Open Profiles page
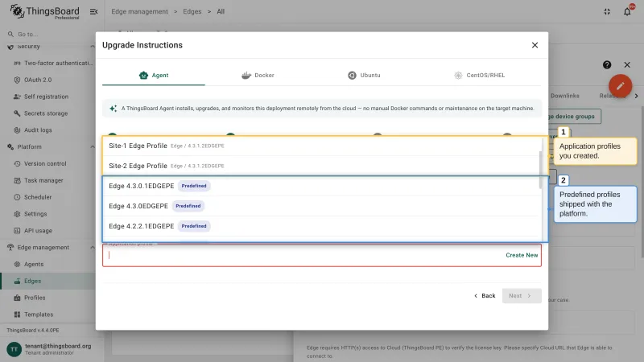 35,298
